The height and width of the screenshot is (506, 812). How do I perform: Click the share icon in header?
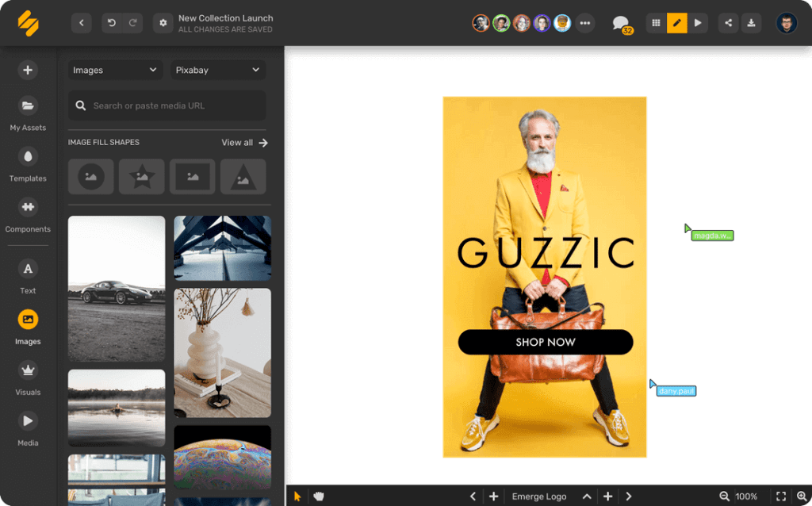click(x=729, y=23)
